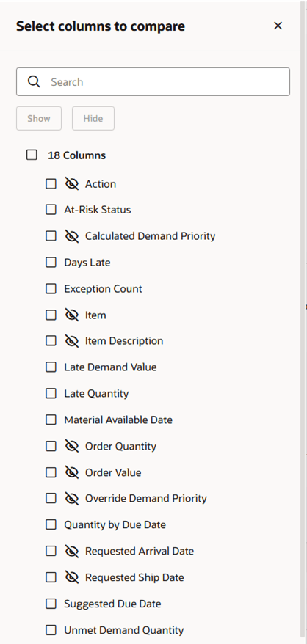Click the hidden-eye icon beside Action
Screen dimensions: 307x644
click(x=71, y=183)
